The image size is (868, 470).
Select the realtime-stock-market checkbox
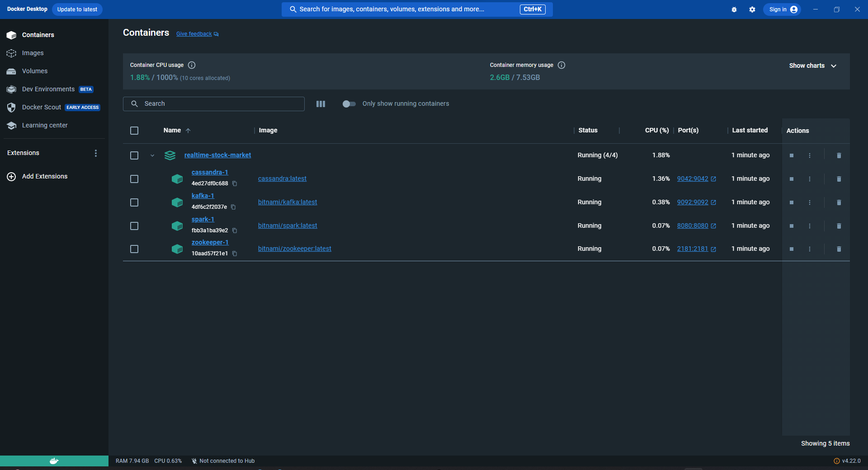click(134, 155)
